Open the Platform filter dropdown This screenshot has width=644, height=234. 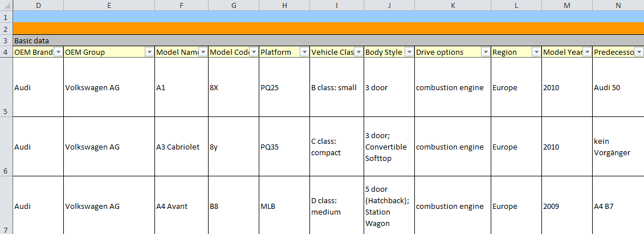[x=305, y=53]
